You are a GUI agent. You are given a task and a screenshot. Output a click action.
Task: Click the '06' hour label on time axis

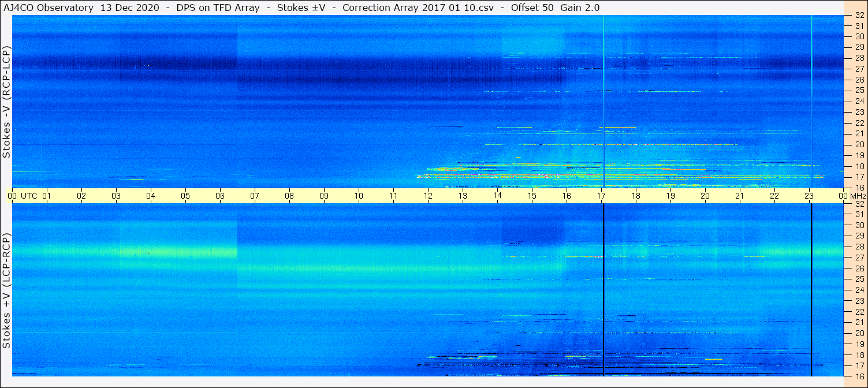pos(220,196)
